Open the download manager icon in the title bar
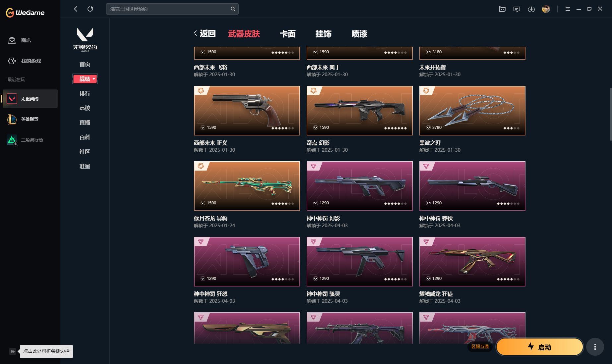This screenshot has width=612, height=364. click(531, 9)
